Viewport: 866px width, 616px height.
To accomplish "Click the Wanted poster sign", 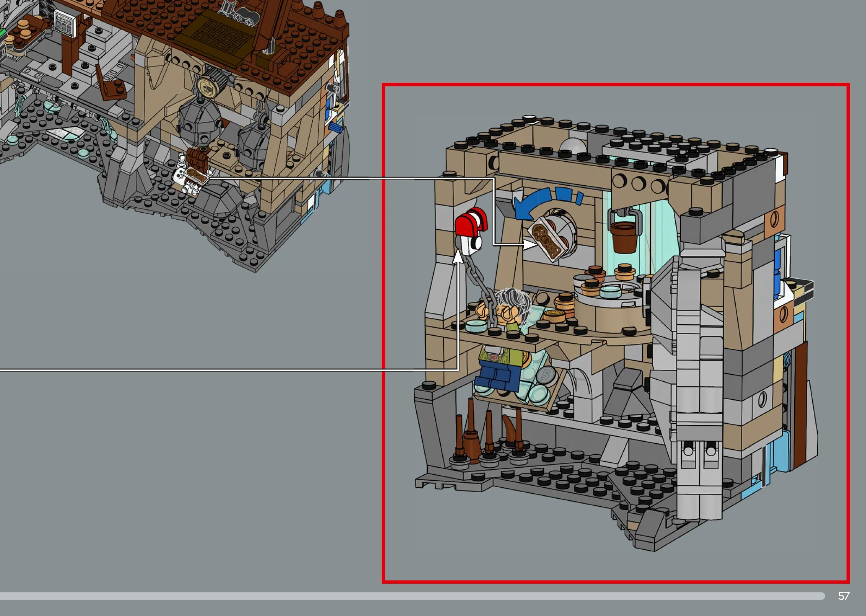I will tap(64, 23).
